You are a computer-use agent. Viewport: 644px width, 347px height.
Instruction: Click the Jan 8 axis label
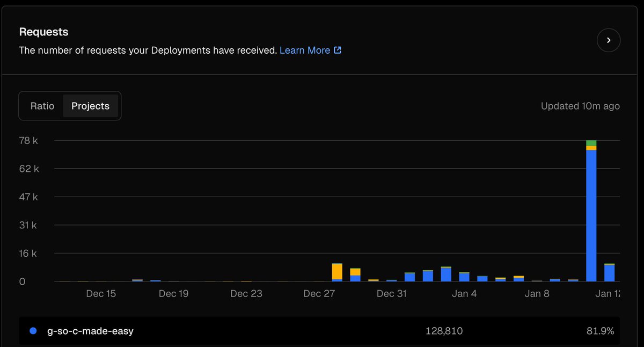pos(537,293)
